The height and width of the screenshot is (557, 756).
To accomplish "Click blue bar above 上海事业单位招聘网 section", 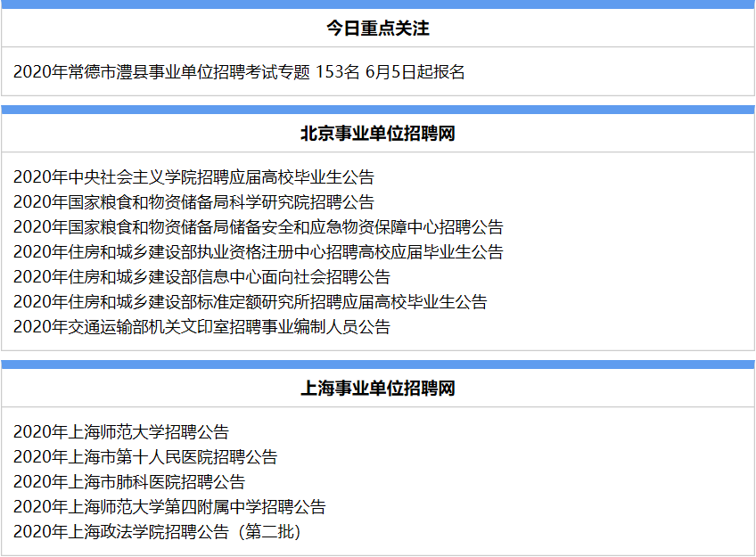I will tap(377, 365).
